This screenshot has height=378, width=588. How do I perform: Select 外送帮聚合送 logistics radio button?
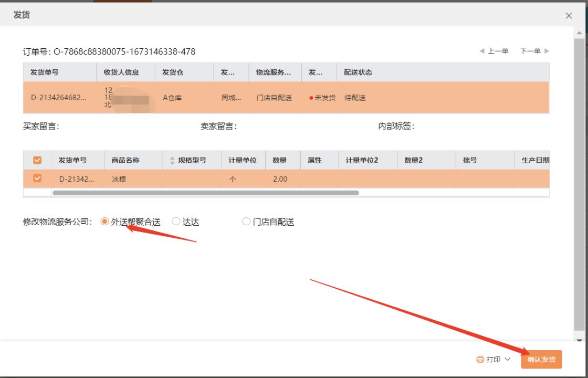[x=104, y=222]
